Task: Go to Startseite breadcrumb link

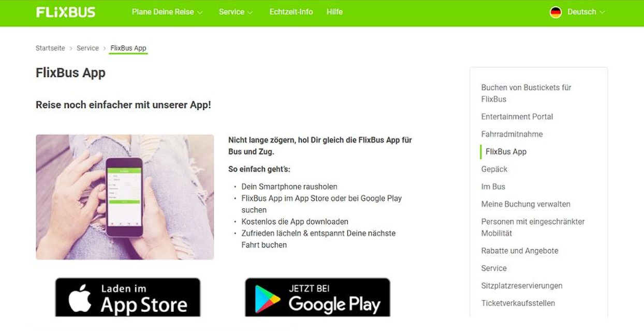Action: coord(50,48)
